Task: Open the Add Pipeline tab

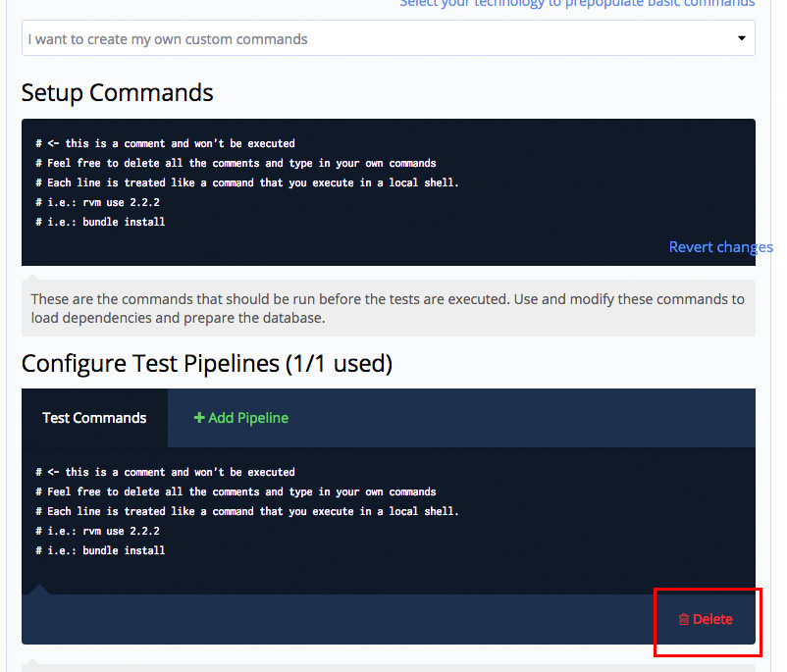Action: coord(240,418)
